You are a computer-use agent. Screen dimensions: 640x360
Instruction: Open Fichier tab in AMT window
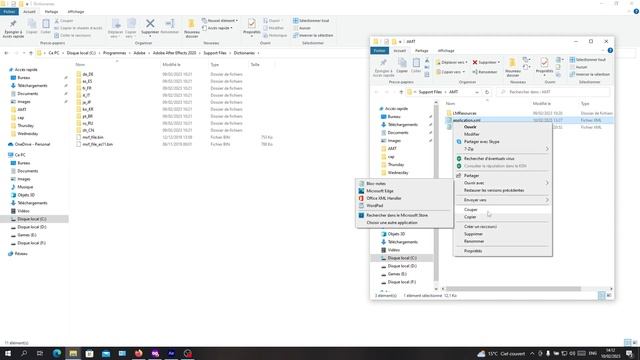pyautogui.click(x=380, y=51)
